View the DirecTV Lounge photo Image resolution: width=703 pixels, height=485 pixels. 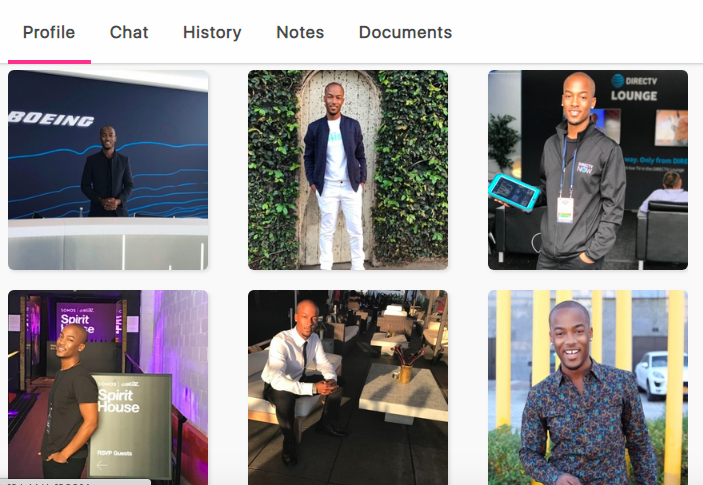pos(588,170)
